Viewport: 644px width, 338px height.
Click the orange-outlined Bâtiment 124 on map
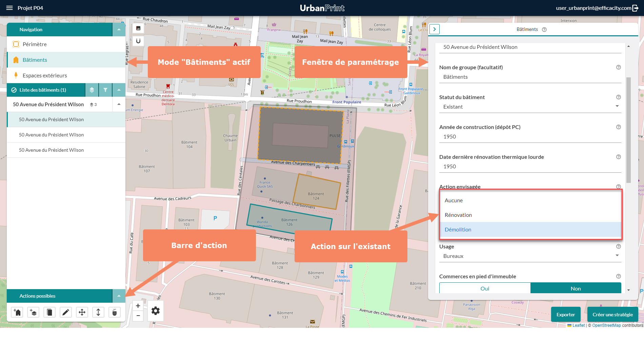(316, 192)
